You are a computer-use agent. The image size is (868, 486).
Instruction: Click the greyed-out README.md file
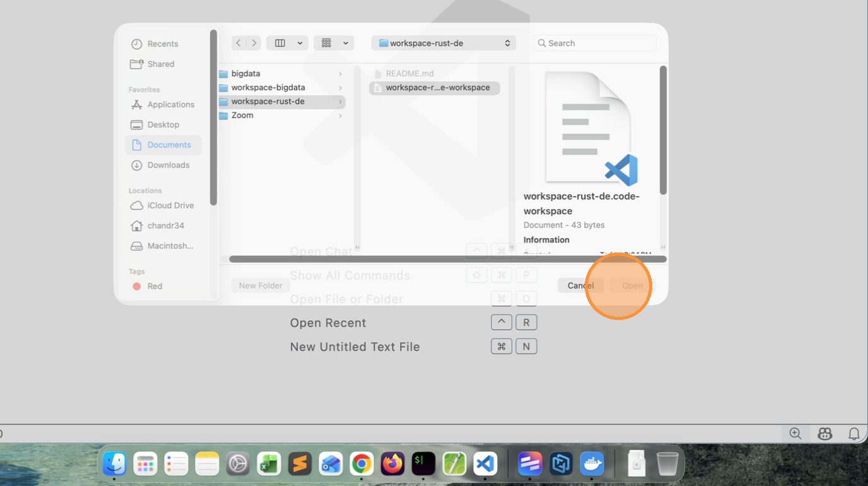tap(409, 73)
